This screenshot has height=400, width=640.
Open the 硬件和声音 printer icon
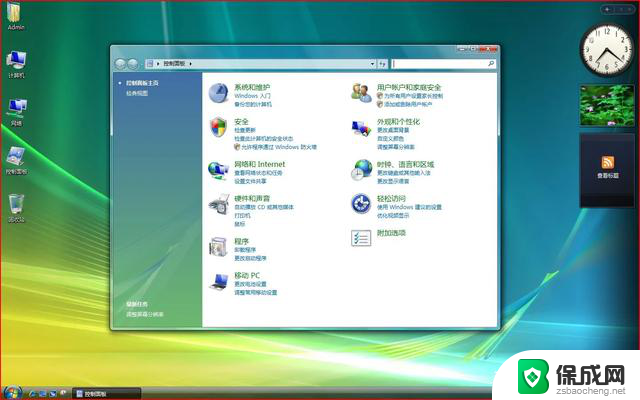coord(219,204)
